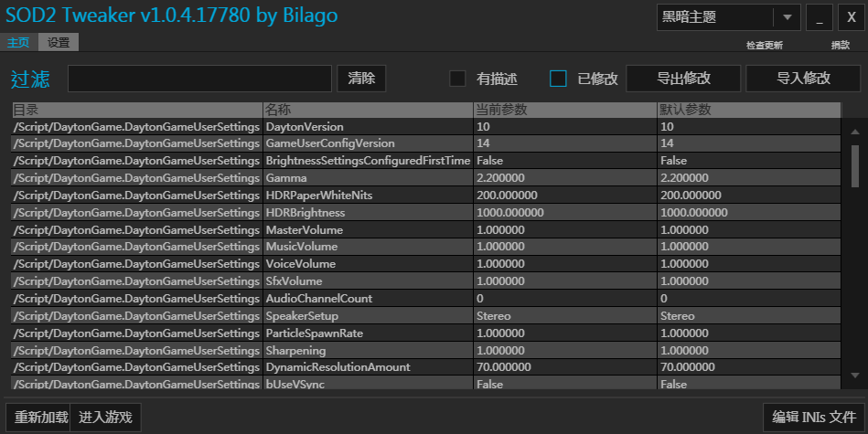Click the 捐款 donate link
The height and width of the screenshot is (434, 868).
[x=840, y=46]
